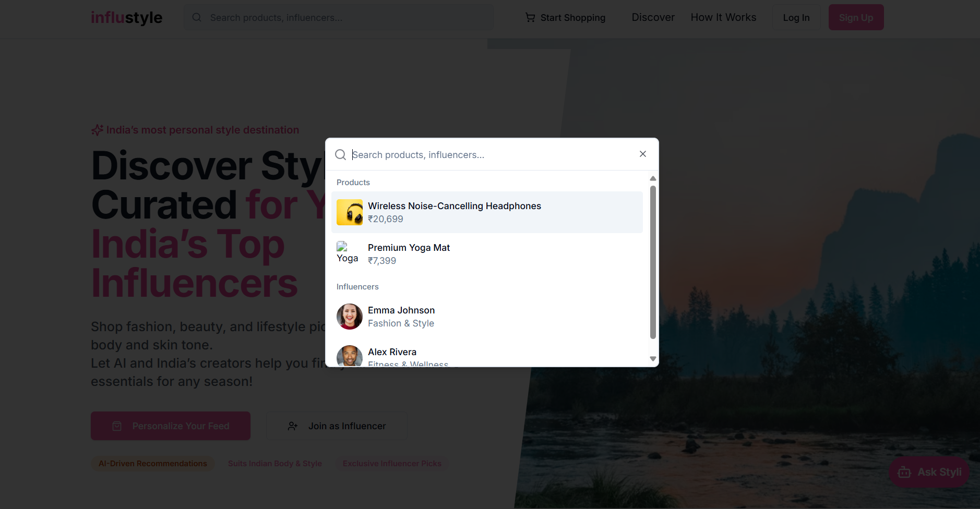Click the scrollbar down arrow in results
Viewport: 980px width, 509px height.
tap(653, 359)
